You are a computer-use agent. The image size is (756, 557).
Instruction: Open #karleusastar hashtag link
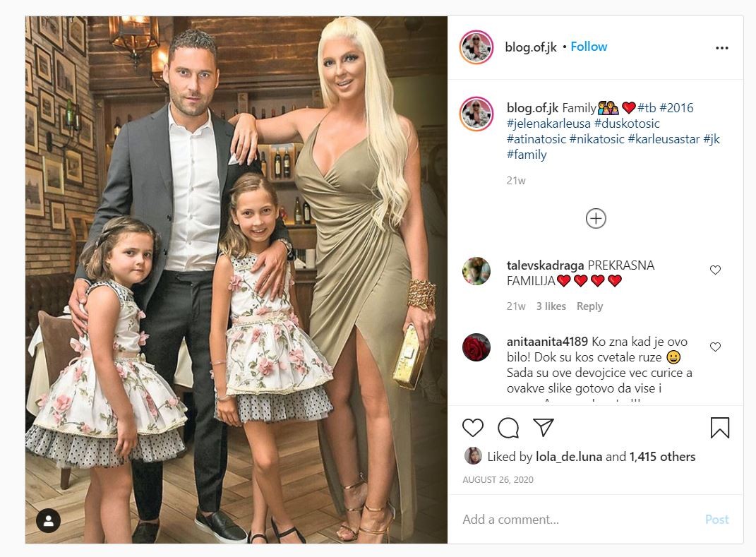point(664,139)
